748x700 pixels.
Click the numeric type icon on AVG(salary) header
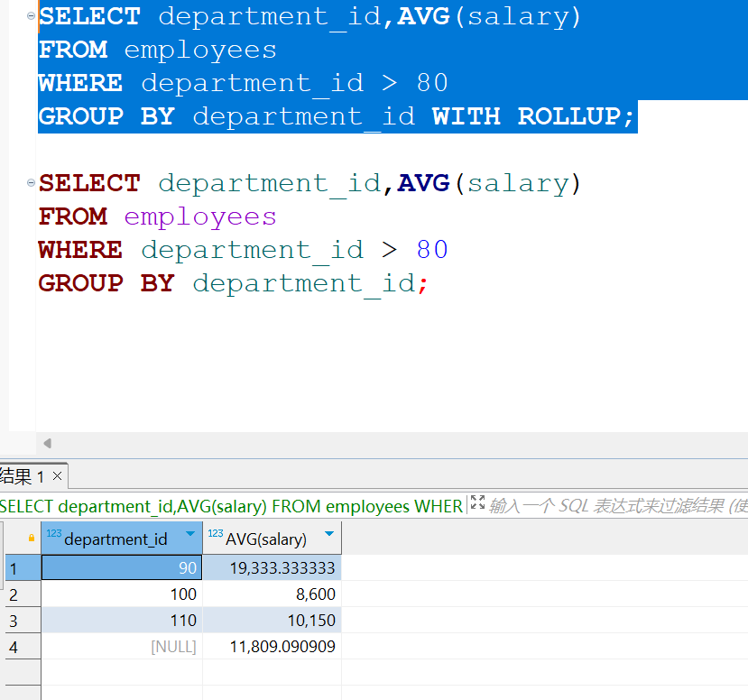216,534
